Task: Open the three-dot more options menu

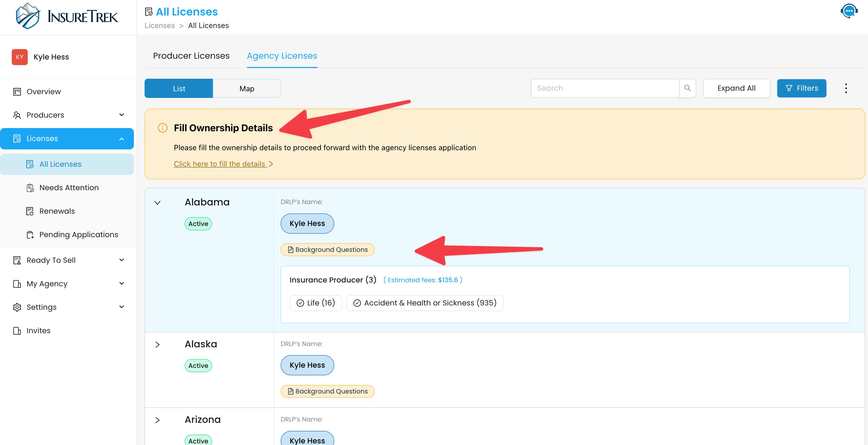Action: pyautogui.click(x=846, y=88)
